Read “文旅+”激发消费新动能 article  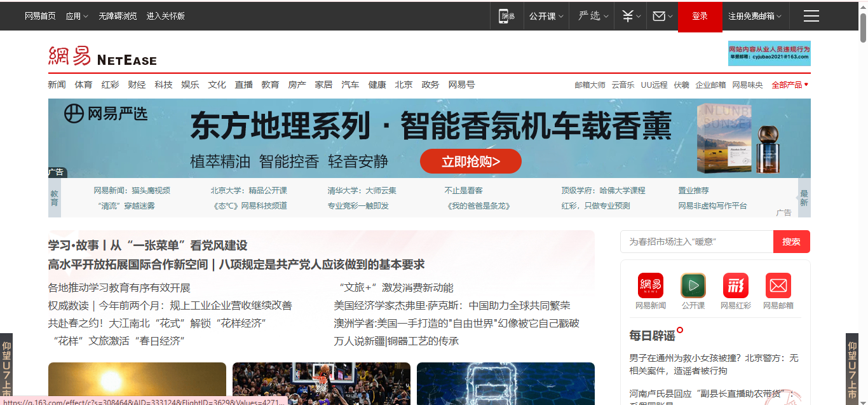[x=394, y=287]
